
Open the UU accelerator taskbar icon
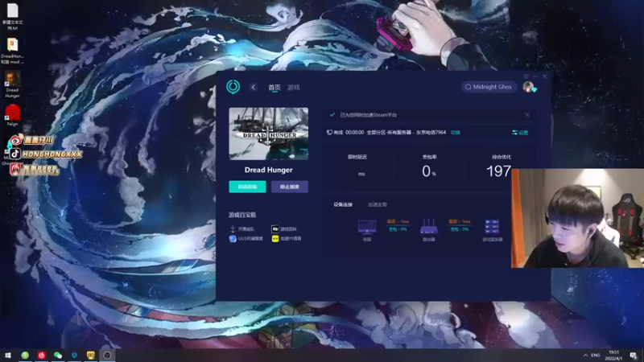pos(74,355)
